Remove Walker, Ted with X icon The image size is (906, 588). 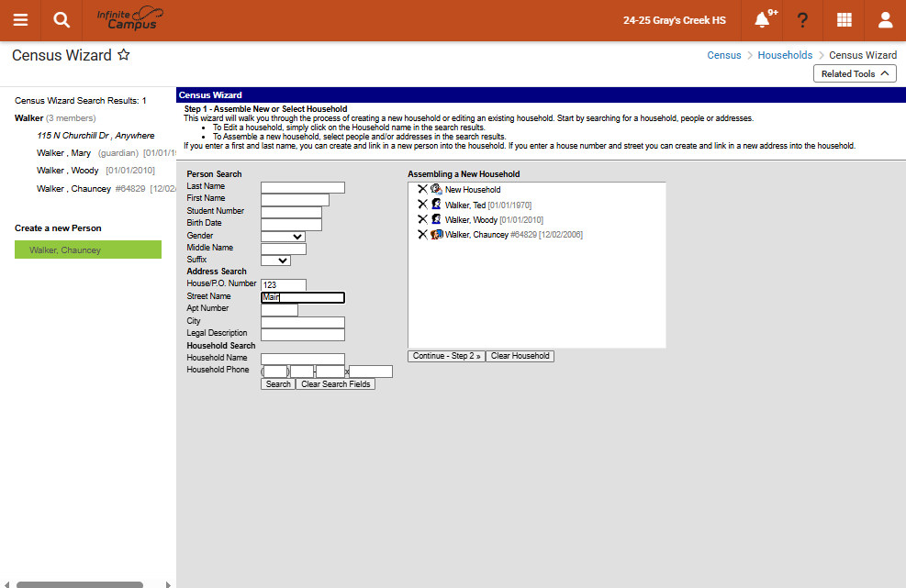[x=422, y=204]
